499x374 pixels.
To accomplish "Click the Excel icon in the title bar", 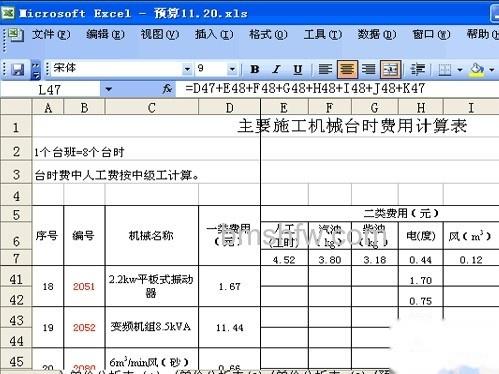I will coord(7,13).
